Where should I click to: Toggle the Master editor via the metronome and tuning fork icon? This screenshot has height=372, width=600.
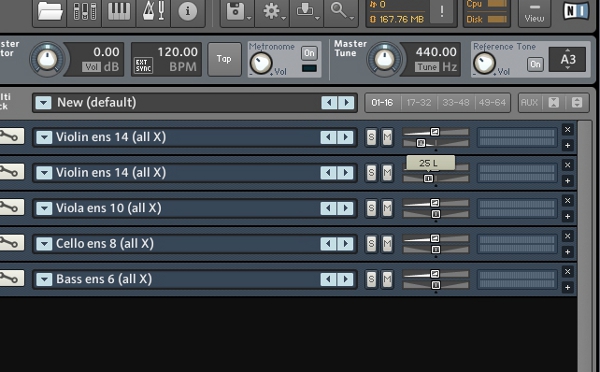tap(153, 11)
